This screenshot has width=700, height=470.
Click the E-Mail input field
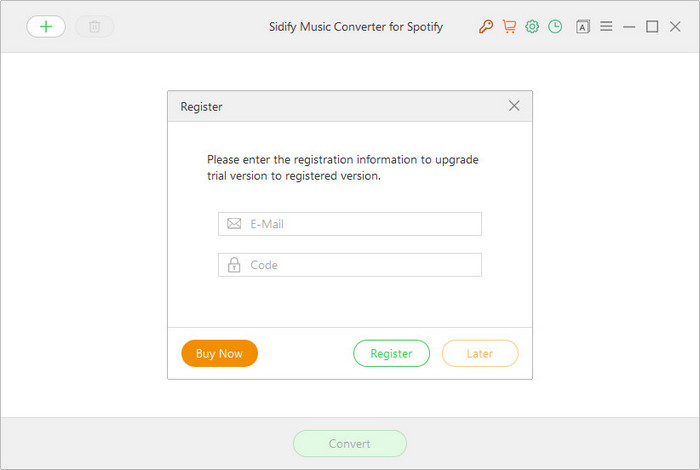pyautogui.click(x=350, y=224)
